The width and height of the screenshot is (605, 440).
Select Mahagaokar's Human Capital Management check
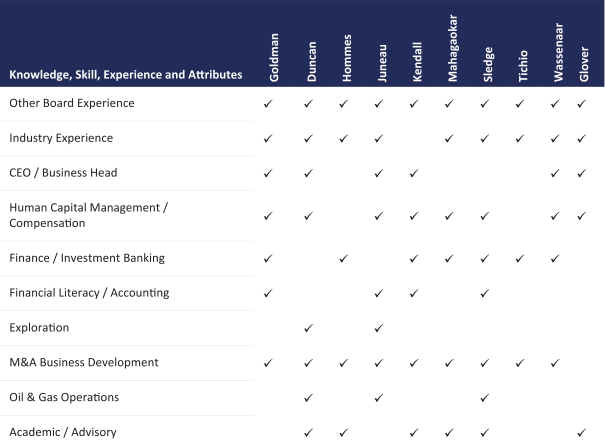[450, 215]
